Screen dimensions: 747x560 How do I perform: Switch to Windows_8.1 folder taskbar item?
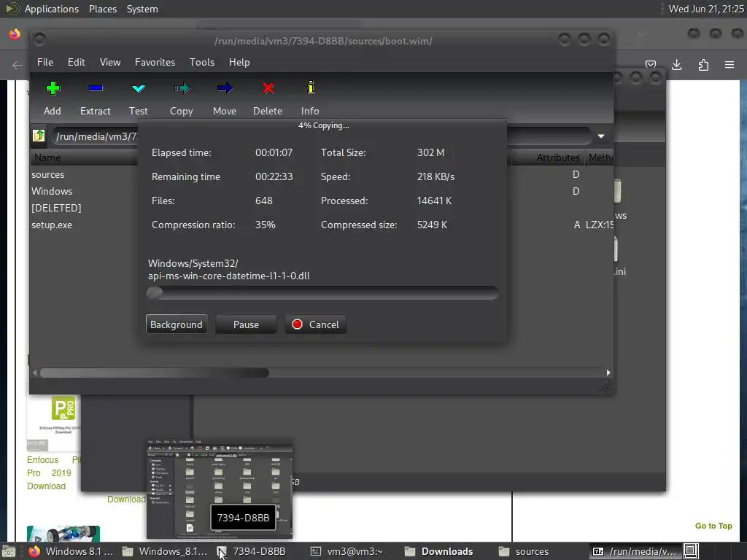click(164, 551)
